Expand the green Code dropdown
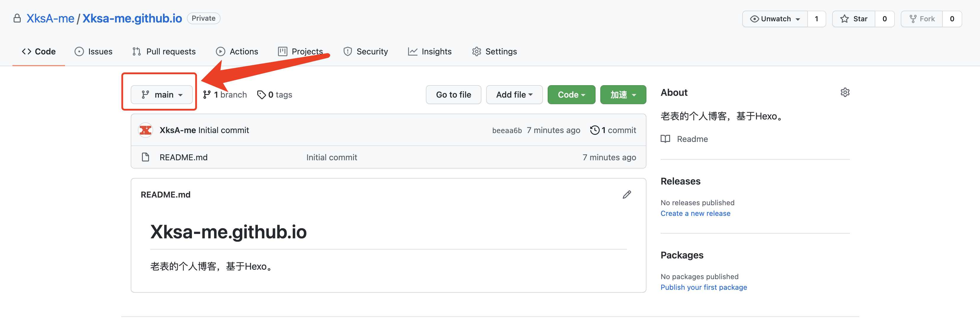980x330 pixels. (571, 95)
